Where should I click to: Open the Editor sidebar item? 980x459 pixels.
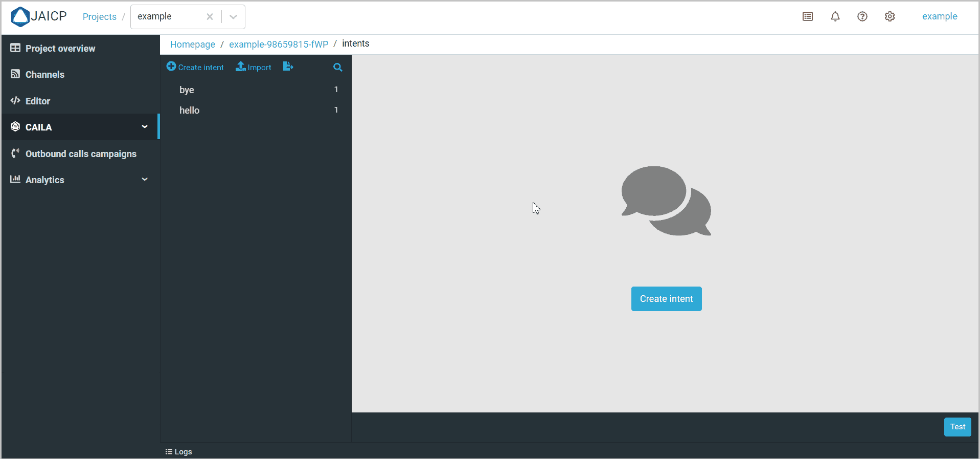click(x=37, y=101)
